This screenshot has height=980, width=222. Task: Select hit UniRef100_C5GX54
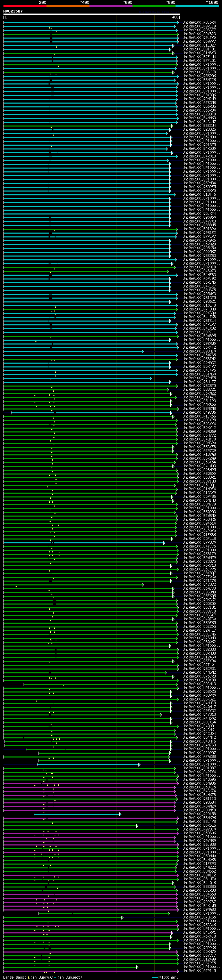[x=199, y=462]
